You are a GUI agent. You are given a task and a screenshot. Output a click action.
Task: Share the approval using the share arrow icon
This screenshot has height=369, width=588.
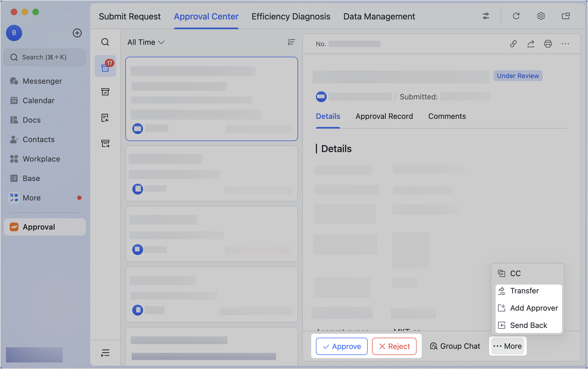pyautogui.click(x=530, y=44)
